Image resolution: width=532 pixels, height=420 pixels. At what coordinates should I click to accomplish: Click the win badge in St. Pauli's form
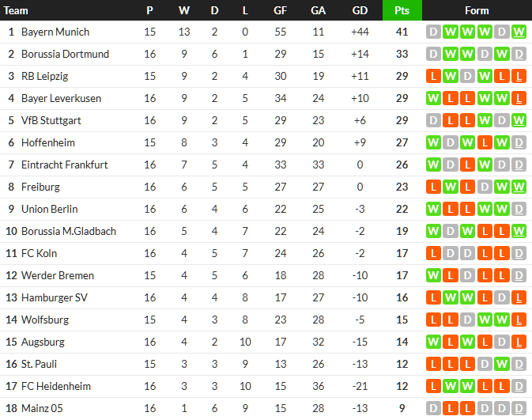click(502, 365)
